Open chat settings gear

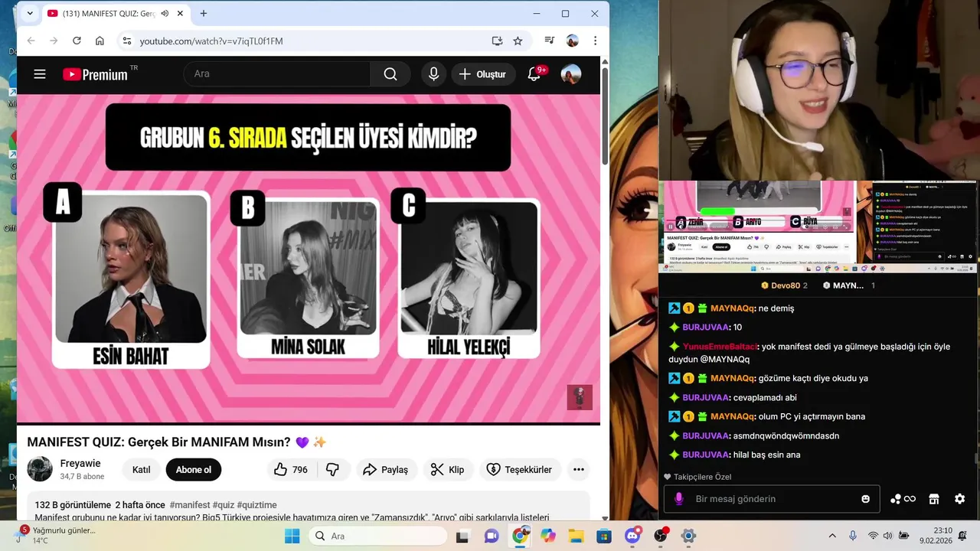point(959,499)
